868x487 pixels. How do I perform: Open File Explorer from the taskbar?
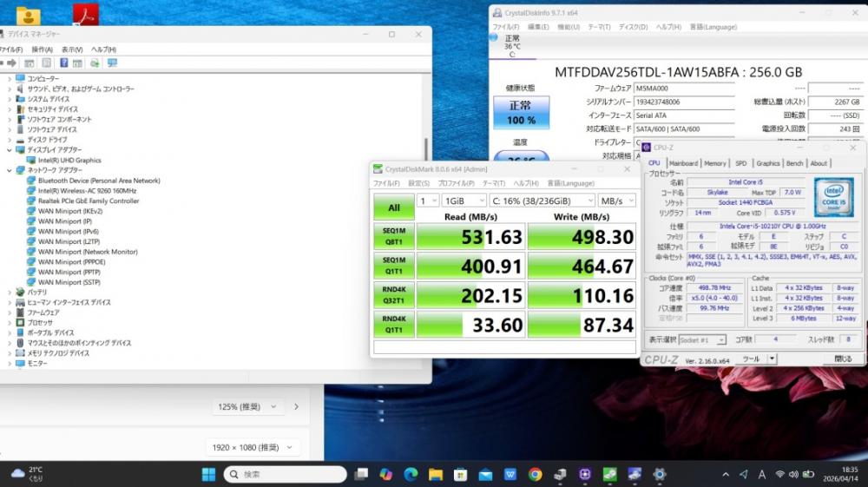click(x=436, y=474)
